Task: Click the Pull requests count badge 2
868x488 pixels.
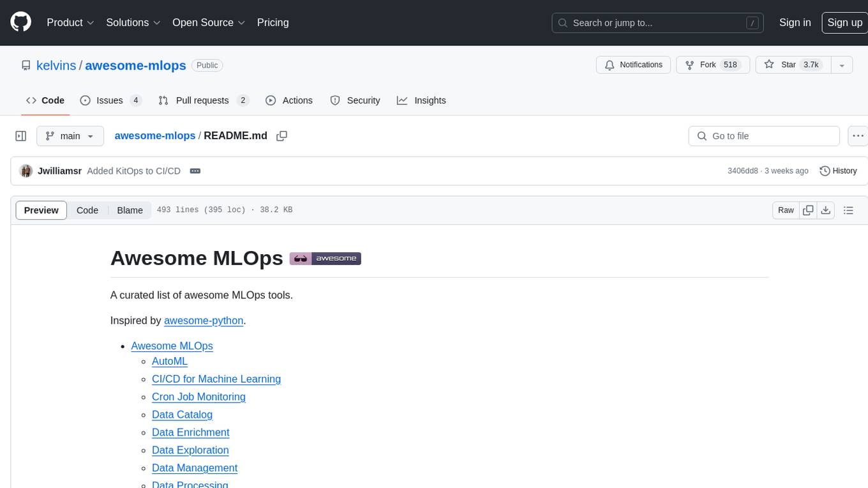Action: click(243, 100)
